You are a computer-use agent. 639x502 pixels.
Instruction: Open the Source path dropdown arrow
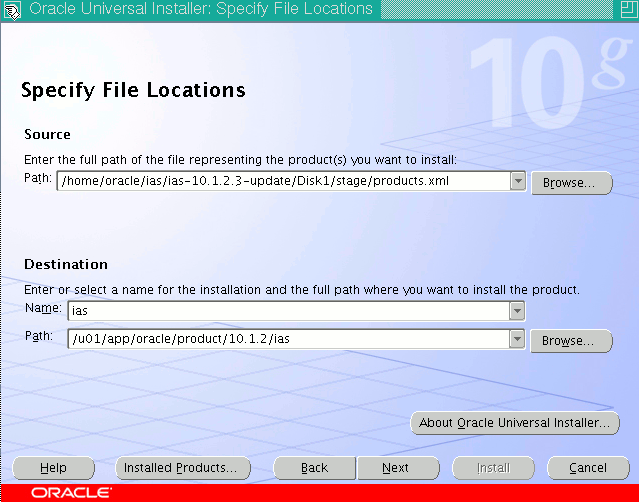click(x=518, y=181)
